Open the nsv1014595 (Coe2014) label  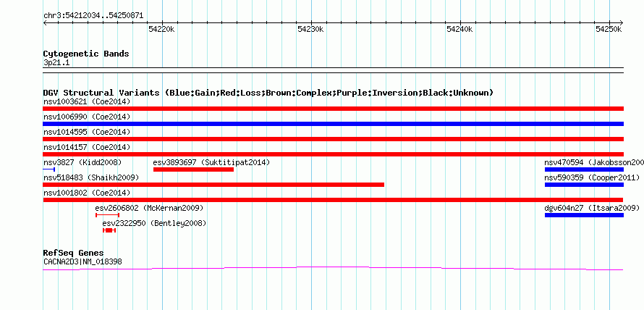tap(87, 132)
